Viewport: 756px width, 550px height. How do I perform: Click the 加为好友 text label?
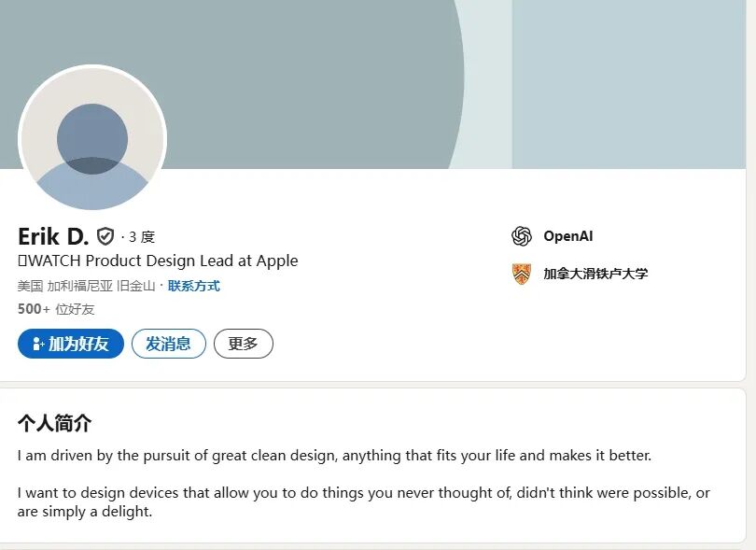[79, 344]
